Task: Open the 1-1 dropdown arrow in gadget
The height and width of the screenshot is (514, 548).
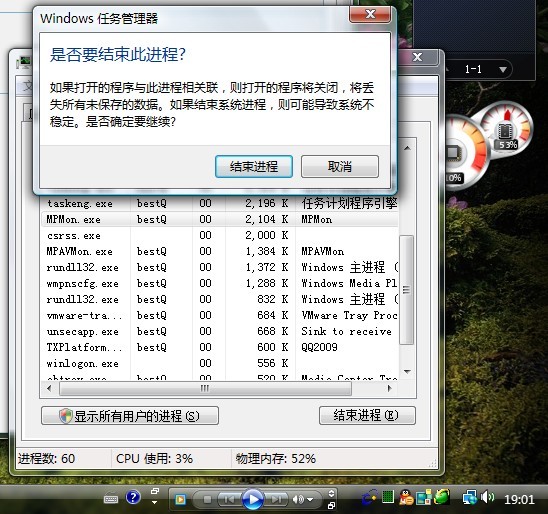Action: click(503, 70)
